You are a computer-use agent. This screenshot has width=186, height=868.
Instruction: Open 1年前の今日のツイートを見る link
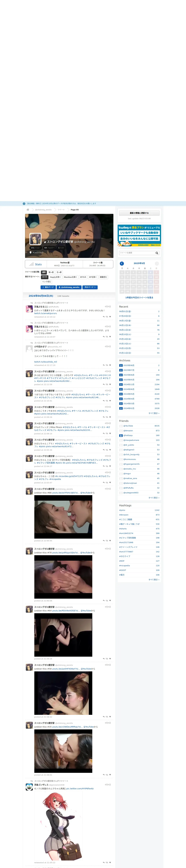[x=139, y=298]
